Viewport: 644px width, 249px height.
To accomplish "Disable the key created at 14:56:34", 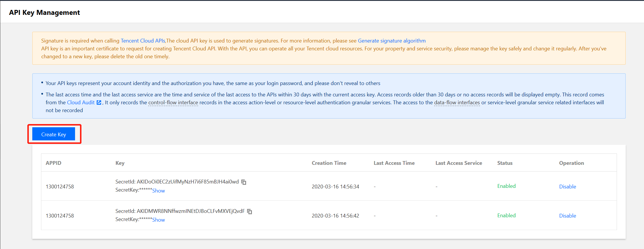I will tap(567, 187).
